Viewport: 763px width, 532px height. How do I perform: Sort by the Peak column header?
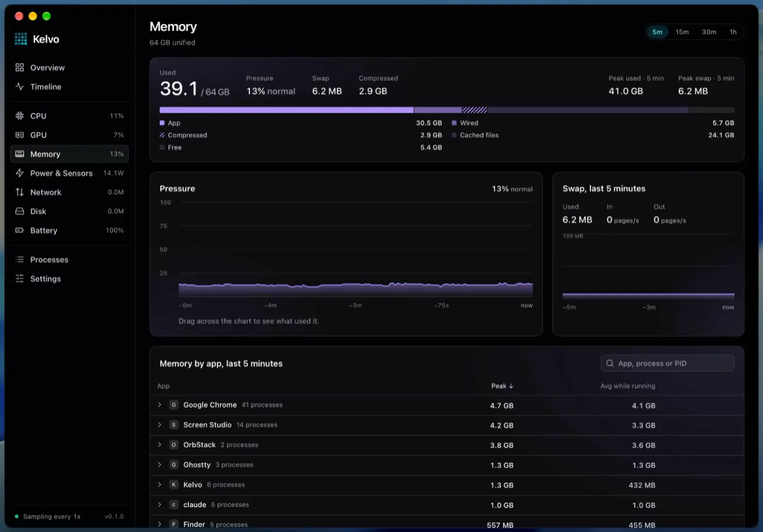(x=502, y=386)
